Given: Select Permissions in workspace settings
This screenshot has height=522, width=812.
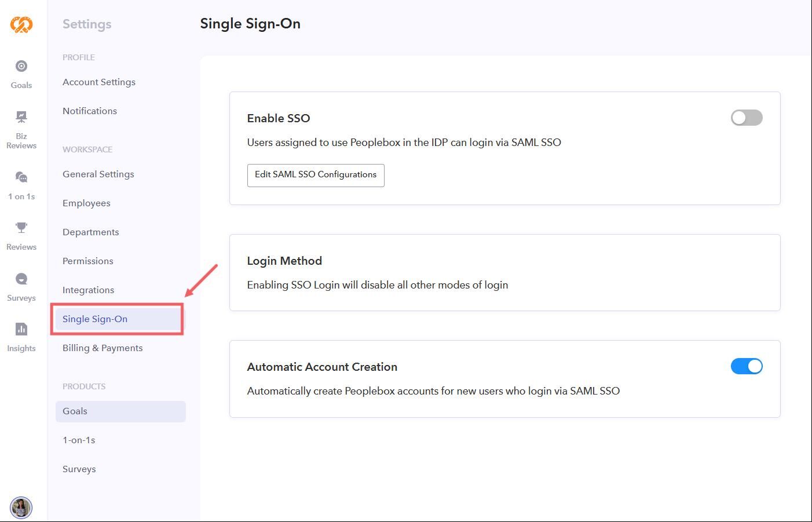Looking at the screenshot, I should click(x=88, y=261).
